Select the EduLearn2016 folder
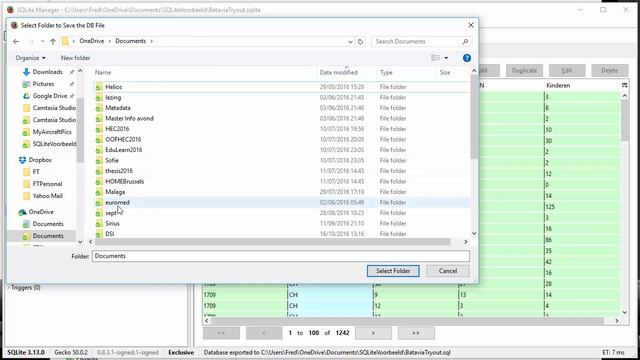Screen dimensions: 640x360 [x=124, y=150]
